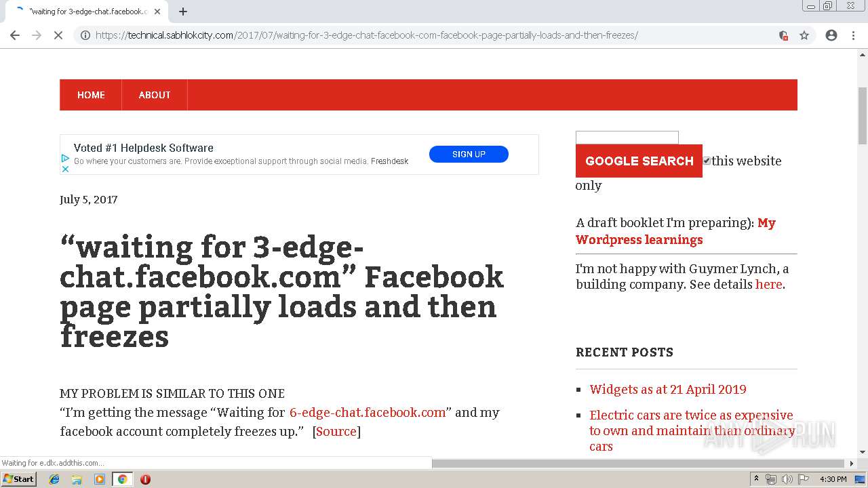
Task: Open a new tab with the plus button
Action: click(x=182, y=12)
